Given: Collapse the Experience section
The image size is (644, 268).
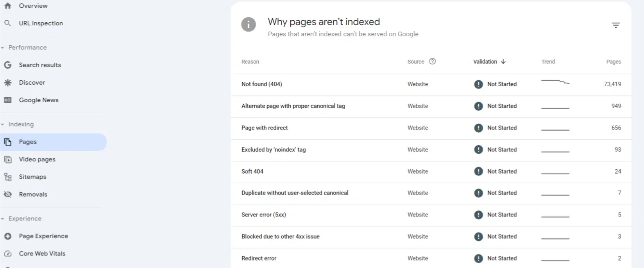Looking at the screenshot, I should [x=3, y=219].
